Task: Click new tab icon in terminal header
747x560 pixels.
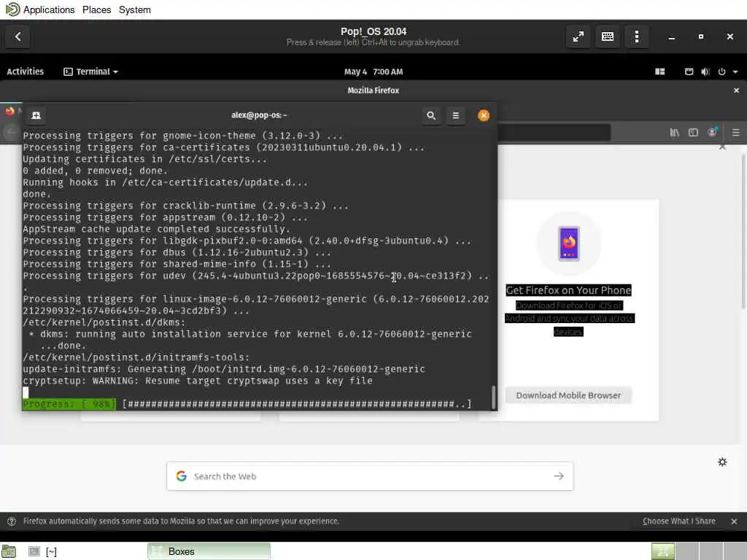Action: 36,115
